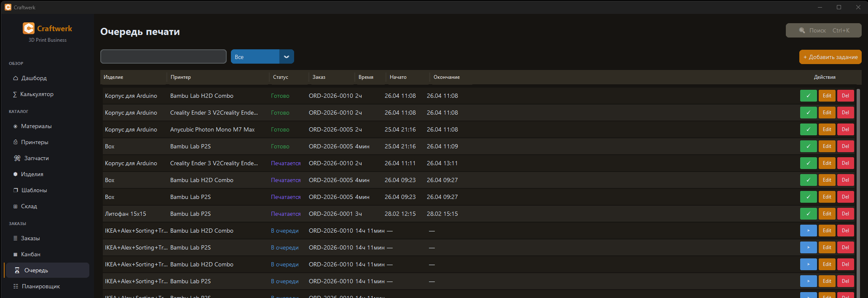Expand the Все status filter dropdown
The width and height of the screenshot is (868, 298).
tap(287, 57)
